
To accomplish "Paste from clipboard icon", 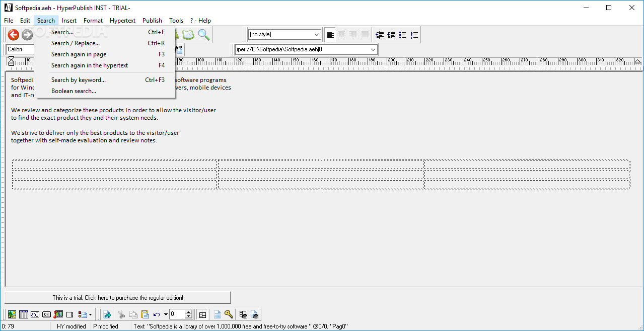I will click(x=145, y=314).
